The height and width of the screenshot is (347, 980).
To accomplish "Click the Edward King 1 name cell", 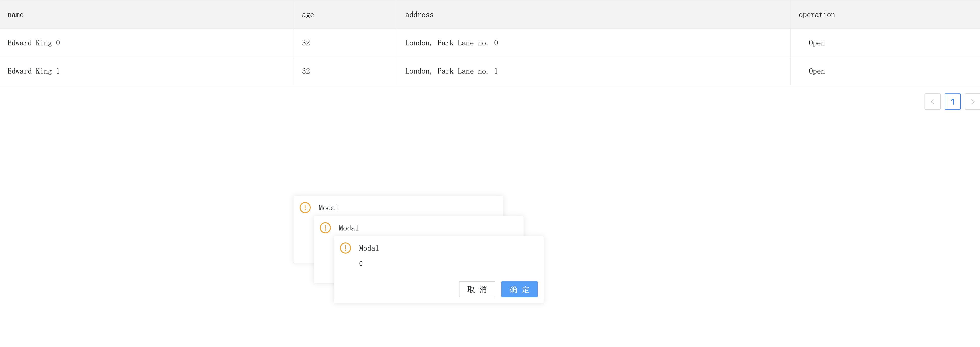I will click(x=34, y=71).
